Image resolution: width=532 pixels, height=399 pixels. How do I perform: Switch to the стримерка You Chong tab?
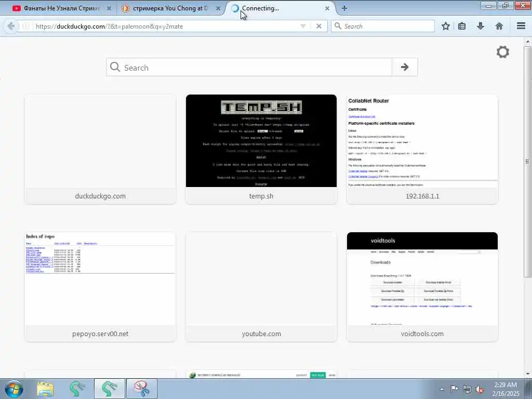pyautogui.click(x=170, y=8)
